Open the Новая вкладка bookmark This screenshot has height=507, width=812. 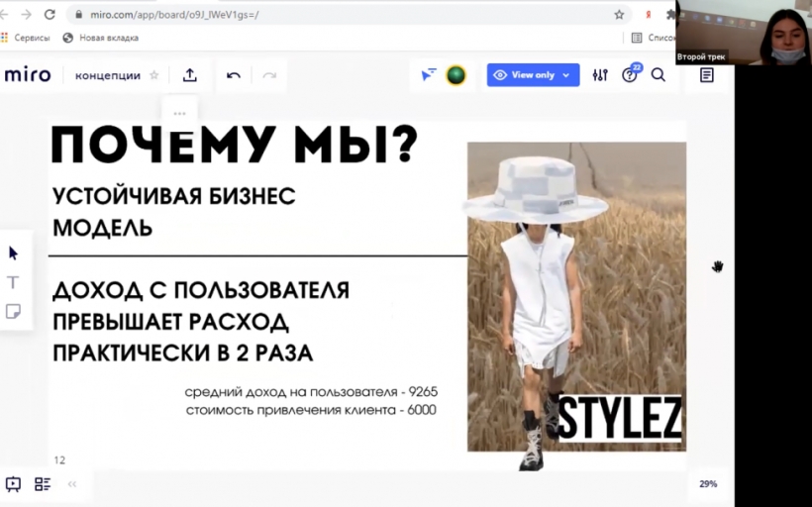coord(100,38)
